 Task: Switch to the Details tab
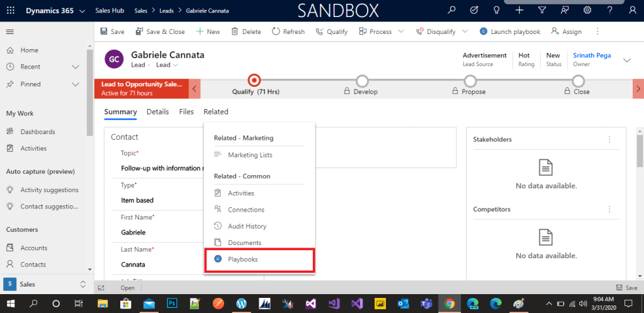point(157,111)
